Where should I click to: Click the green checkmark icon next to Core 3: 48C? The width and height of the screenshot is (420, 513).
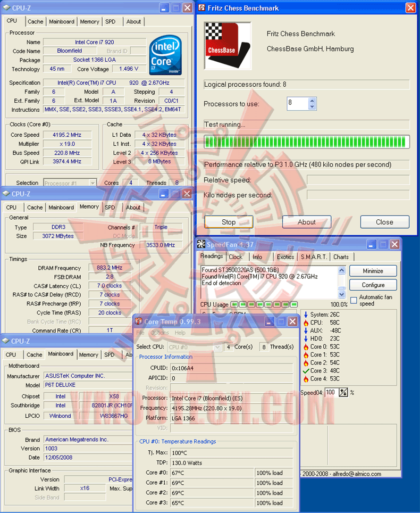click(306, 371)
